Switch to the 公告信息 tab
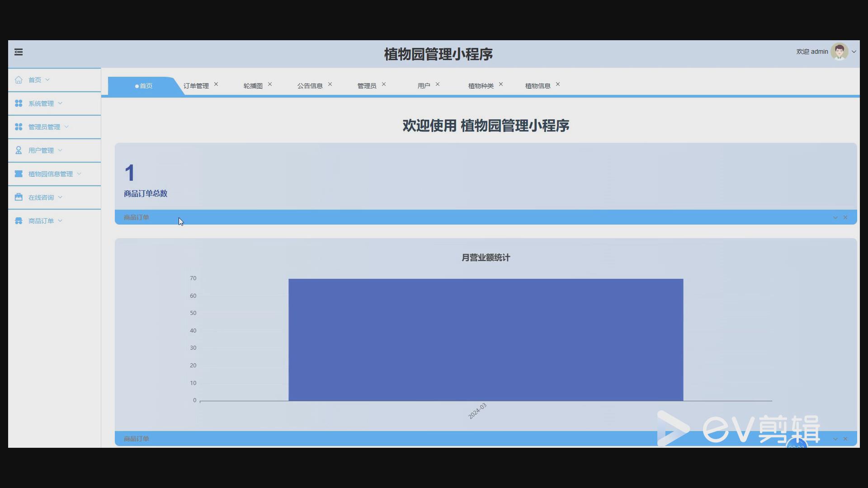 [x=310, y=86]
